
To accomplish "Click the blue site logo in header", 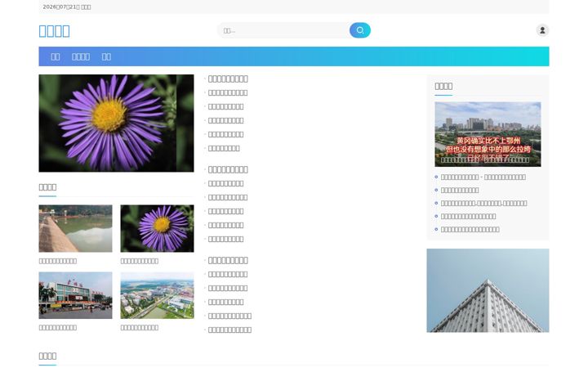I will click(54, 31).
